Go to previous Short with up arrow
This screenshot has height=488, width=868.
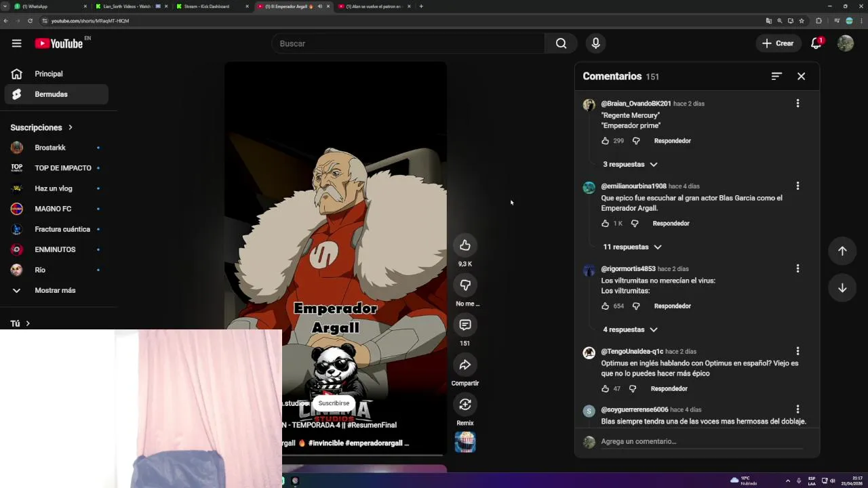point(842,251)
